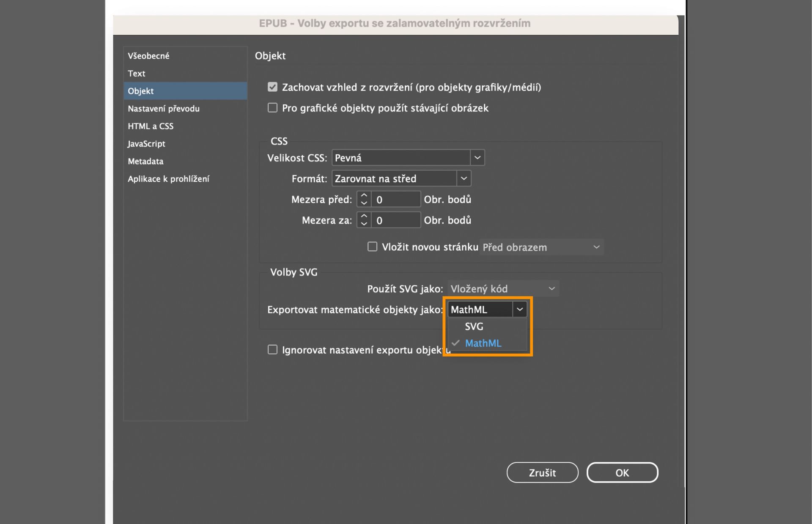Expand Použít SVG jako dropdown

[x=503, y=289]
